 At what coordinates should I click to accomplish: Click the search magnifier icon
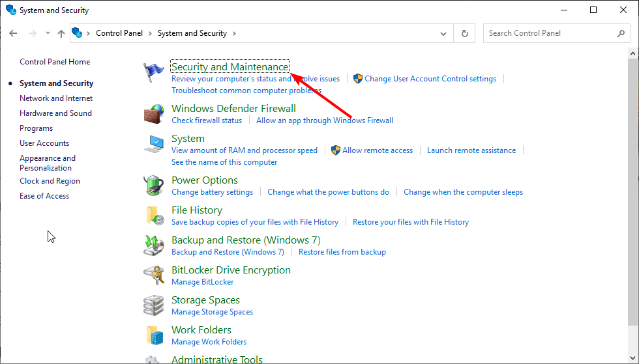pos(621,33)
